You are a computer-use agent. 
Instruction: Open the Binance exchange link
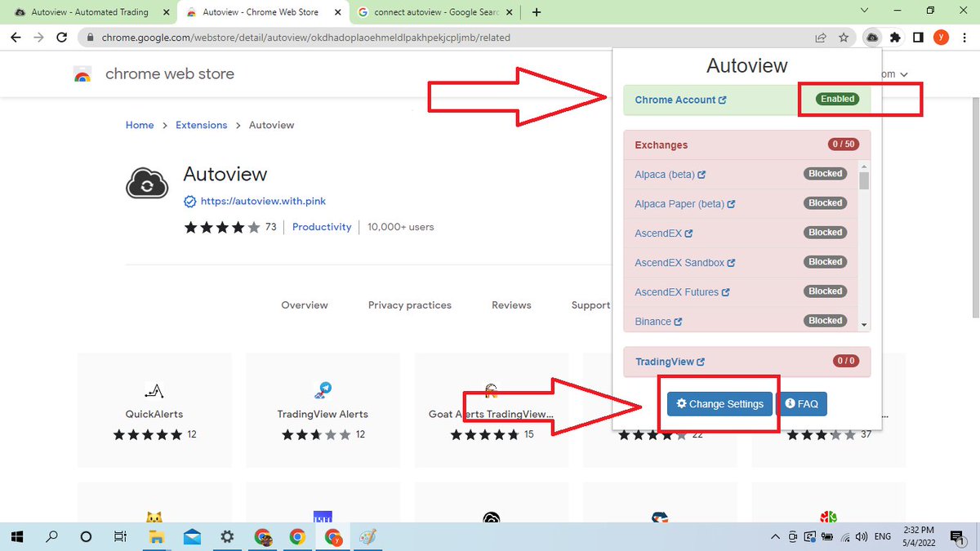pyautogui.click(x=658, y=322)
